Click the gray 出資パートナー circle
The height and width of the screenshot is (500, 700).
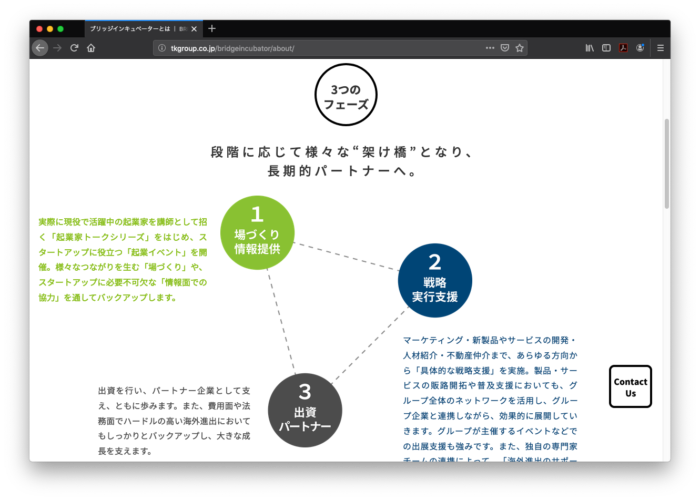tap(305, 410)
